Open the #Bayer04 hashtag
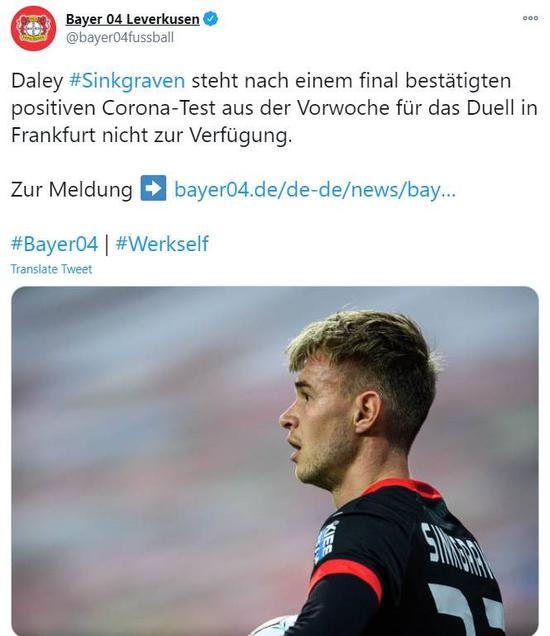550x636 pixels. [x=54, y=244]
